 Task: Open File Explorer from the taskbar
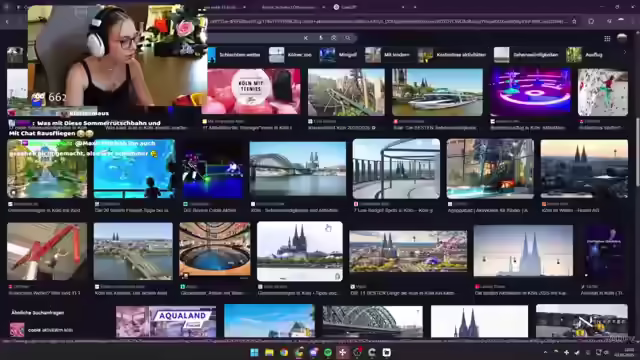click(269, 352)
